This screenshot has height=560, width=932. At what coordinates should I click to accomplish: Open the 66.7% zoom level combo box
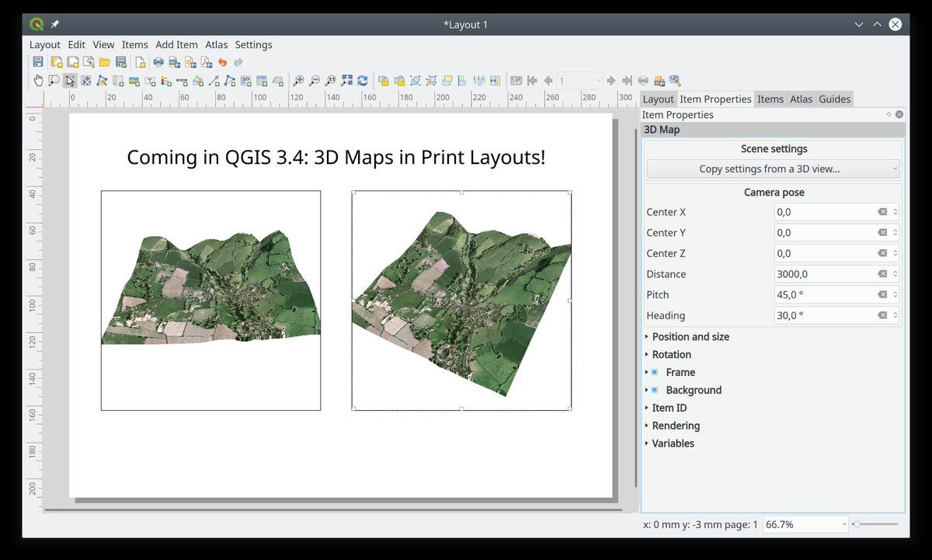click(x=806, y=524)
